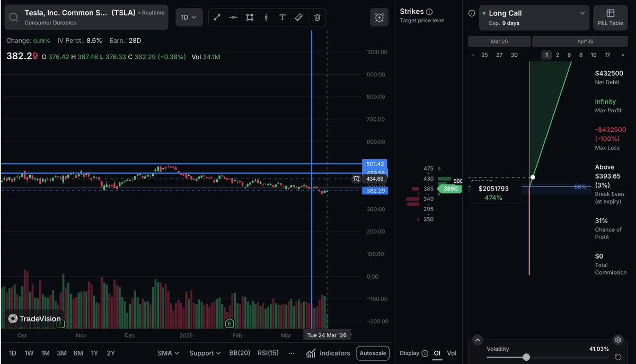Select April expiration date 10
The width and height of the screenshot is (636, 364).
[594, 55]
